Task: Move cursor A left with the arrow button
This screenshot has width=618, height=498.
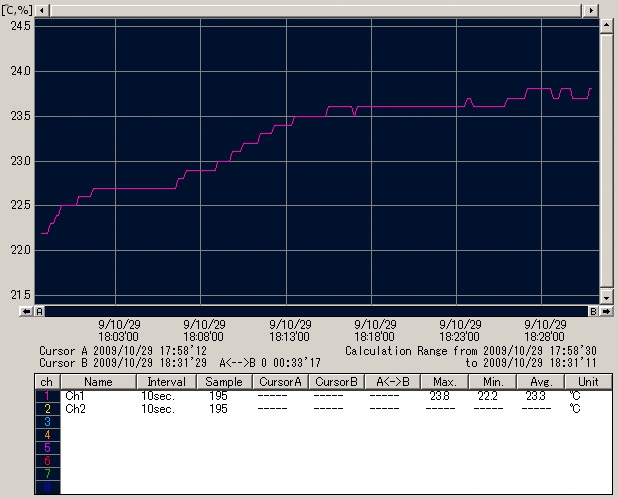Action: point(26,311)
